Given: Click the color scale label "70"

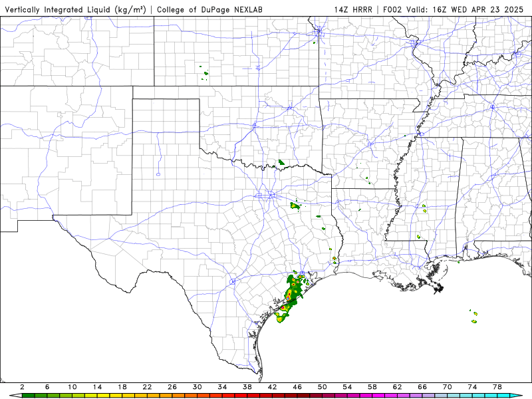Looking at the screenshot, I should tap(447, 387).
